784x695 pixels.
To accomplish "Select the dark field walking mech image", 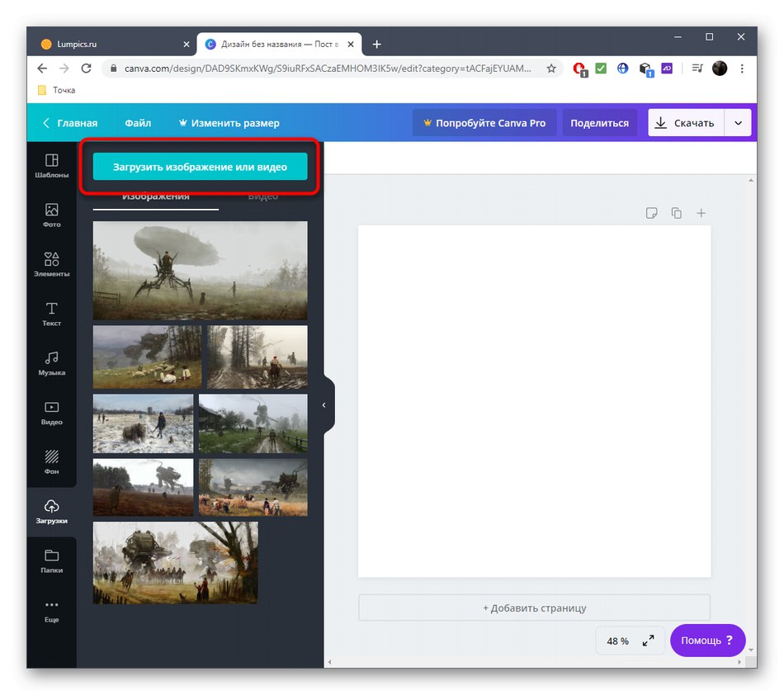I will tap(143, 488).
